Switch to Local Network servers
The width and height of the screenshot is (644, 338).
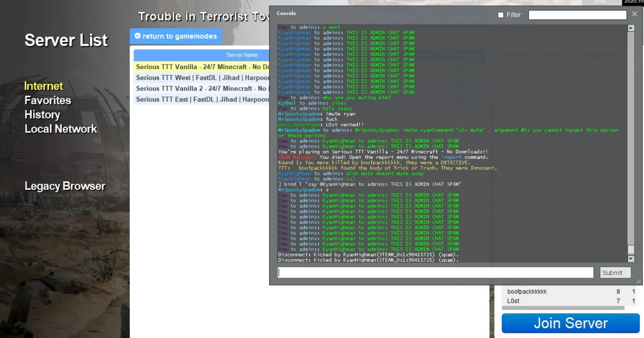pyautogui.click(x=60, y=129)
